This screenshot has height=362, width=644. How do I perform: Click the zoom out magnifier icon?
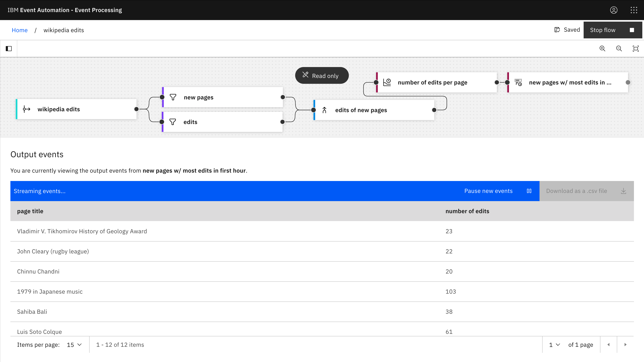click(x=619, y=48)
